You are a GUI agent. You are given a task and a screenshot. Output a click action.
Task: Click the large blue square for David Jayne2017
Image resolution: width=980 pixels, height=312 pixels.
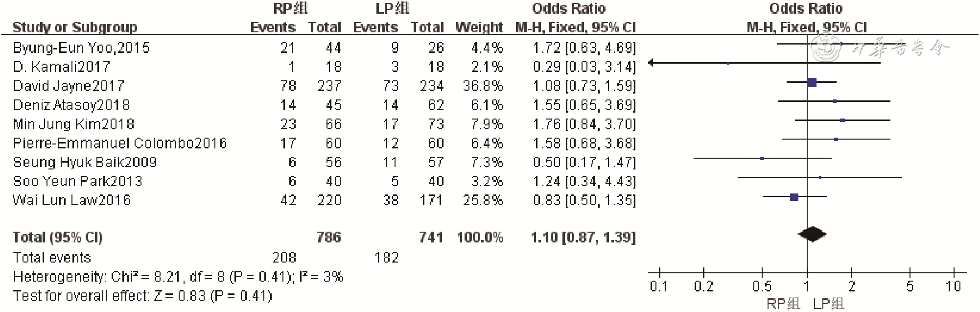point(812,82)
